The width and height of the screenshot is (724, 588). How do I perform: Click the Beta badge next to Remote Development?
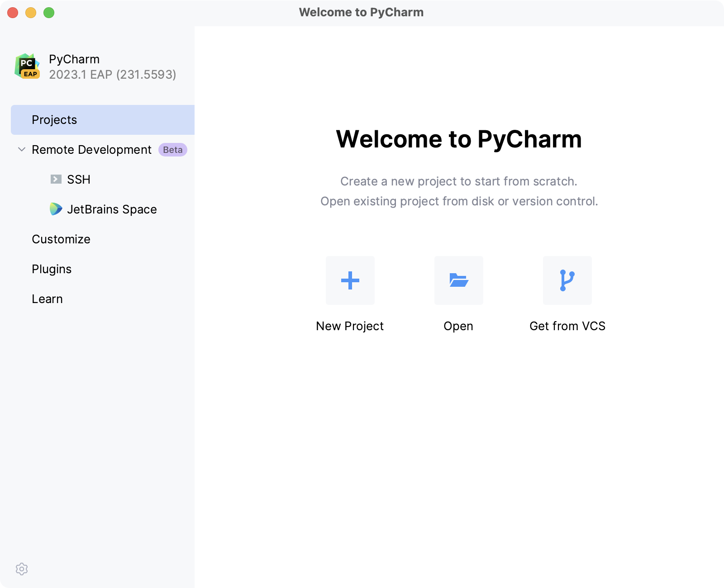(172, 149)
